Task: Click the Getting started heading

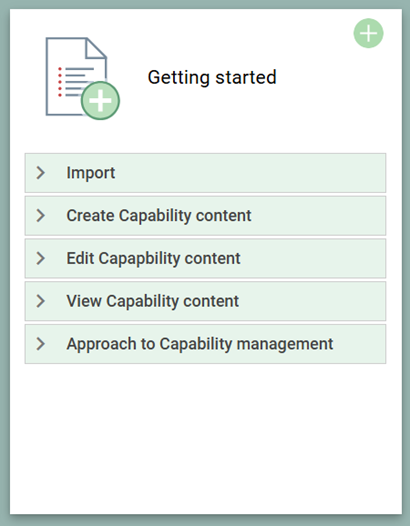Action: click(212, 77)
